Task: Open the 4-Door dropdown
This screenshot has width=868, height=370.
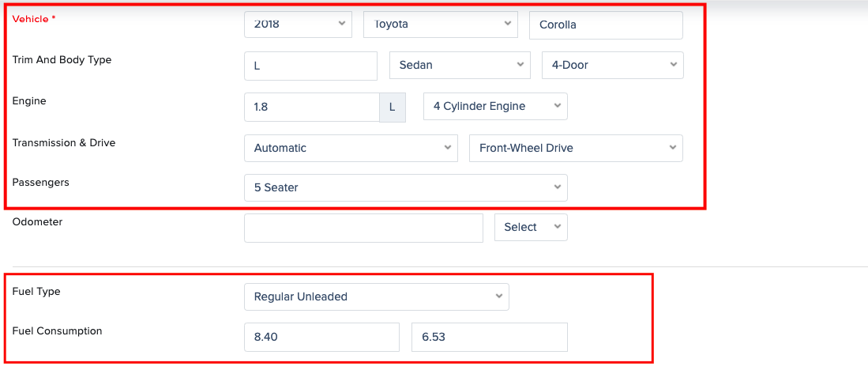Action: (612, 65)
